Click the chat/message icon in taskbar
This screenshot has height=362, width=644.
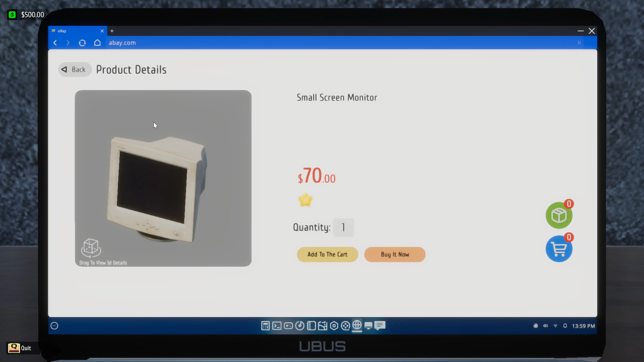click(380, 326)
